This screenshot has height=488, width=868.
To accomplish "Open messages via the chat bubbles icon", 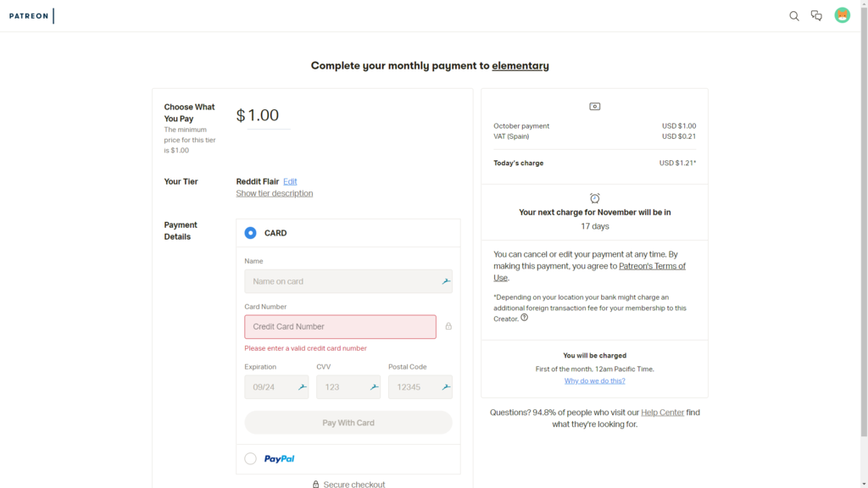I will (x=816, y=15).
